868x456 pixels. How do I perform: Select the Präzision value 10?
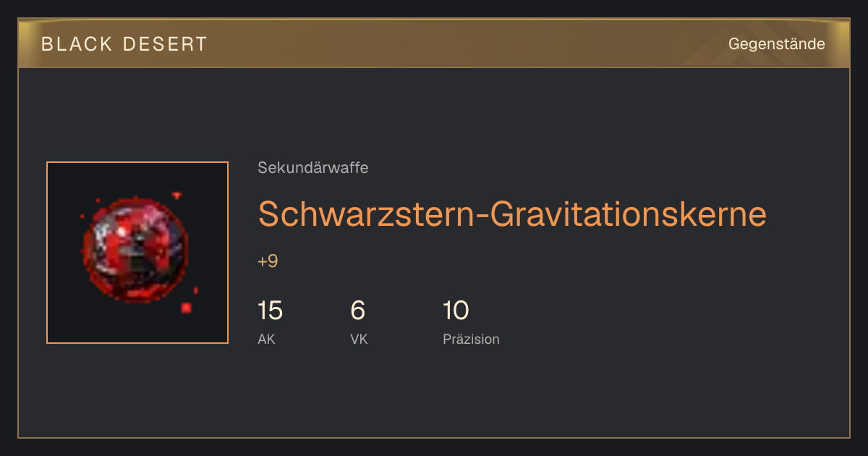tap(456, 311)
